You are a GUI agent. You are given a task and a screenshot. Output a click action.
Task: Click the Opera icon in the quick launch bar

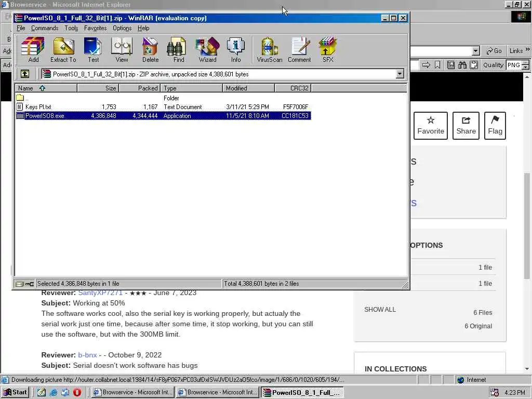click(x=77, y=392)
